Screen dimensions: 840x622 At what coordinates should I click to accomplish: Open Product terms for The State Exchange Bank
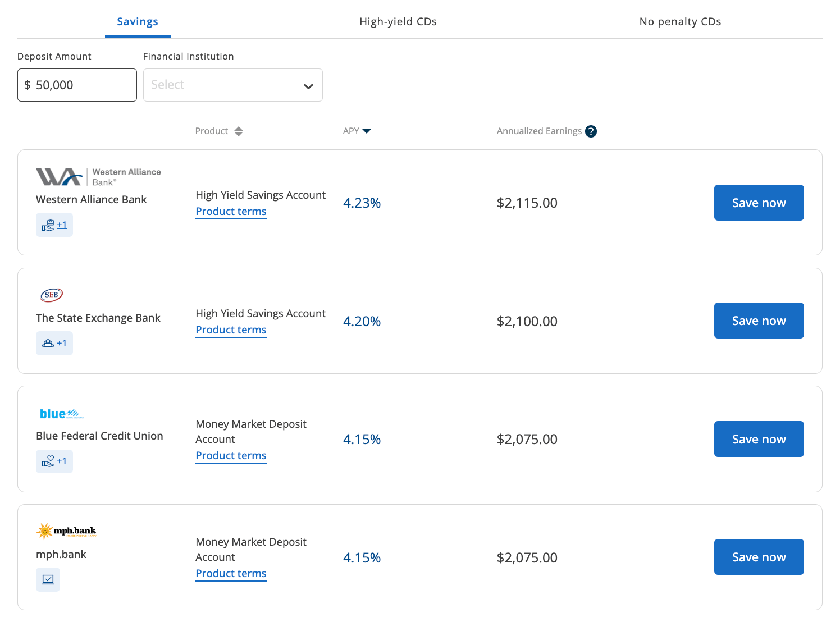coord(231,330)
